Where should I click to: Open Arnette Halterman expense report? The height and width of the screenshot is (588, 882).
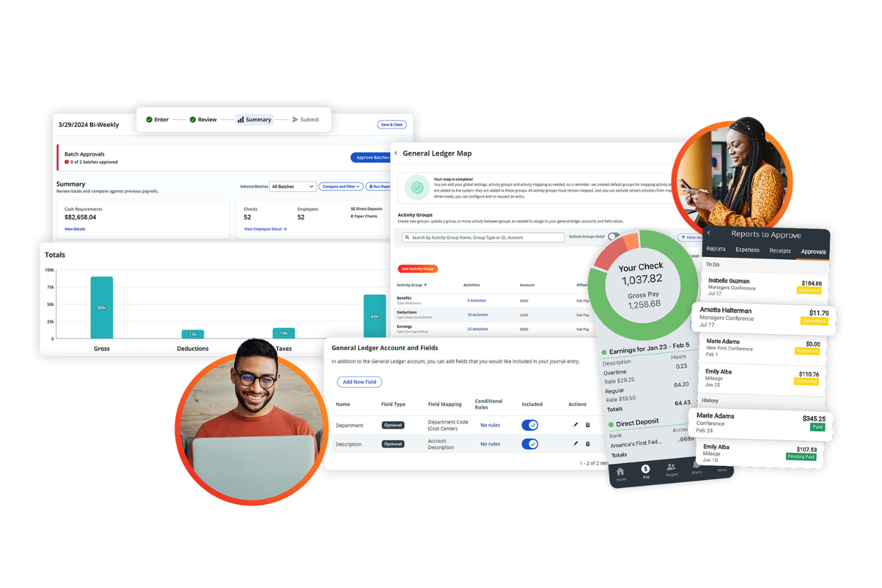pyautogui.click(x=764, y=318)
